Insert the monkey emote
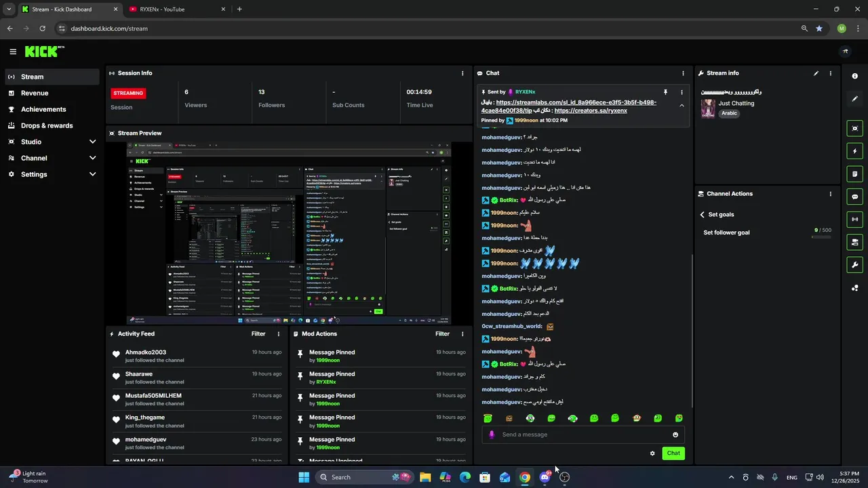The height and width of the screenshot is (488, 868). coord(637,418)
